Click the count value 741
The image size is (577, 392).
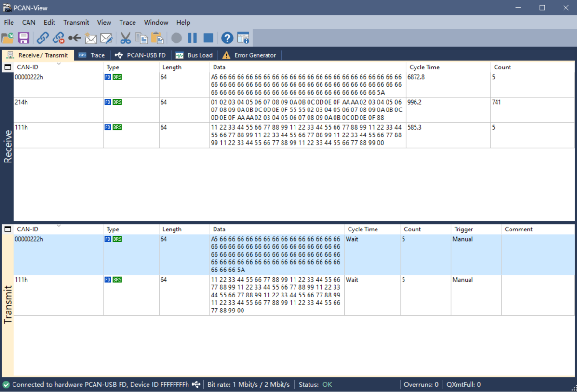coord(497,102)
